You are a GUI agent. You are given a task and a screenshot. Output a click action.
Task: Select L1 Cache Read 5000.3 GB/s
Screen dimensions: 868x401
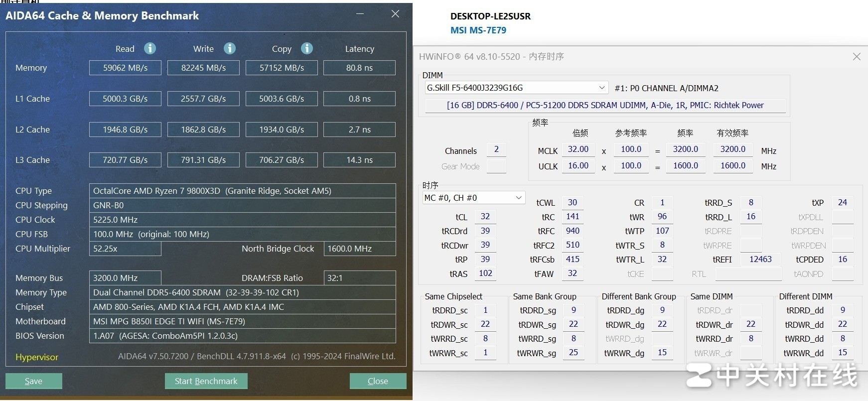125,99
